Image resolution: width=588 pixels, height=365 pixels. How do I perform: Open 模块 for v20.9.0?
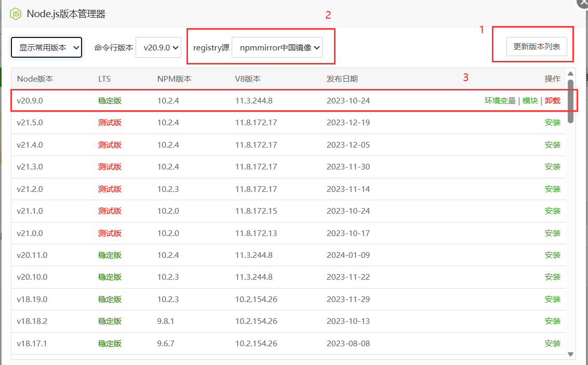pyautogui.click(x=530, y=100)
